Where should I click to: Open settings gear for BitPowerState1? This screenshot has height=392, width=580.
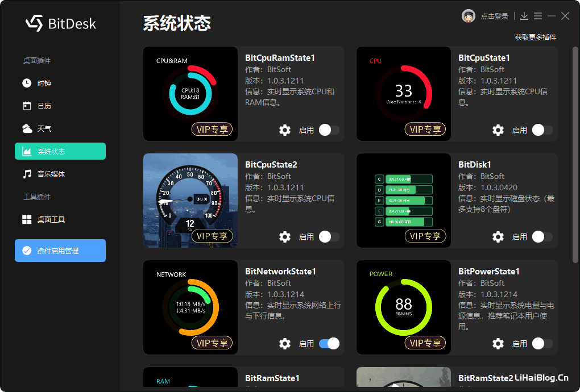tap(498, 344)
